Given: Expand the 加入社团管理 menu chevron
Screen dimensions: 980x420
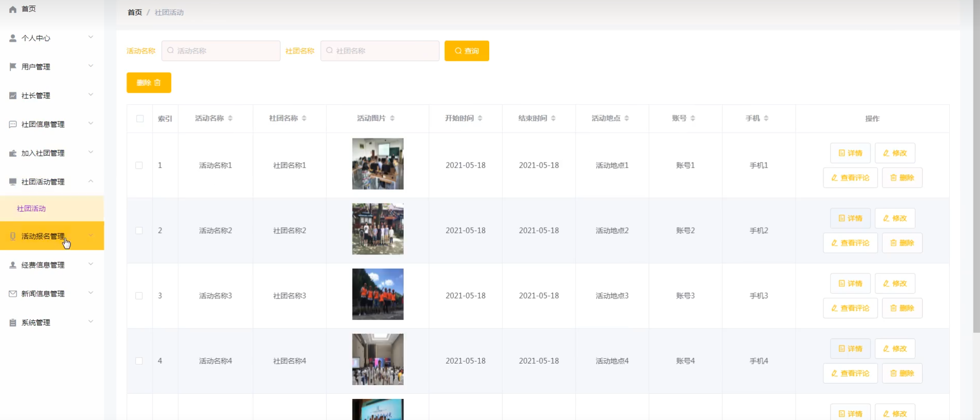Looking at the screenshot, I should click(x=91, y=152).
